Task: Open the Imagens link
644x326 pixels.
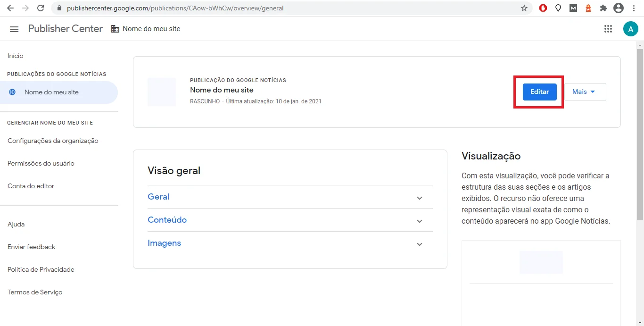Action: point(165,243)
